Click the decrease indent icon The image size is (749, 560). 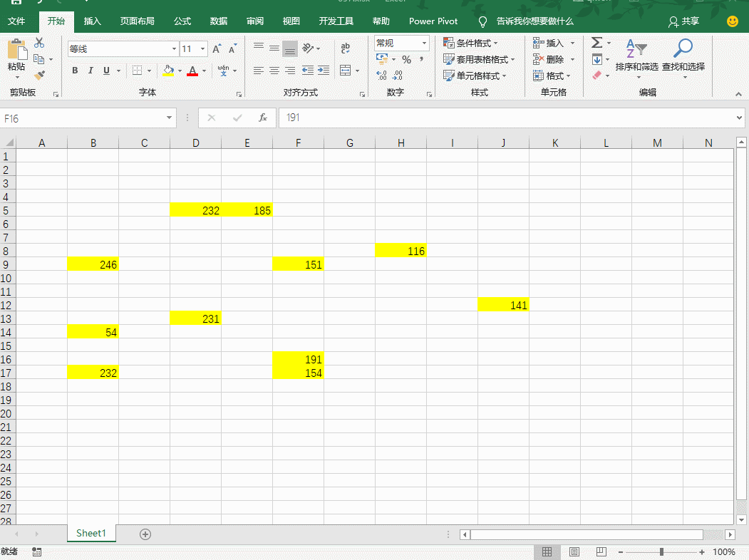[308, 71]
